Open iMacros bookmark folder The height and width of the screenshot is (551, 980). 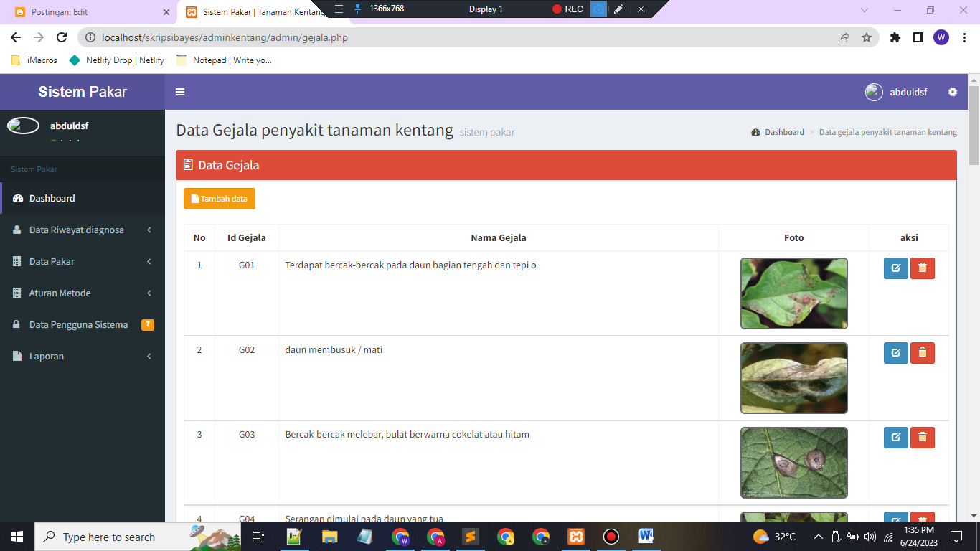[34, 60]
